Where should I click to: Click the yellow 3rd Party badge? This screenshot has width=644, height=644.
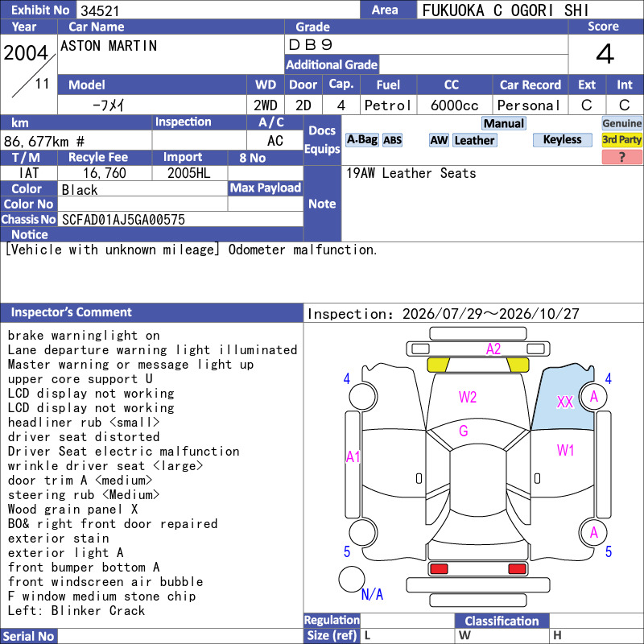[621, 139]
